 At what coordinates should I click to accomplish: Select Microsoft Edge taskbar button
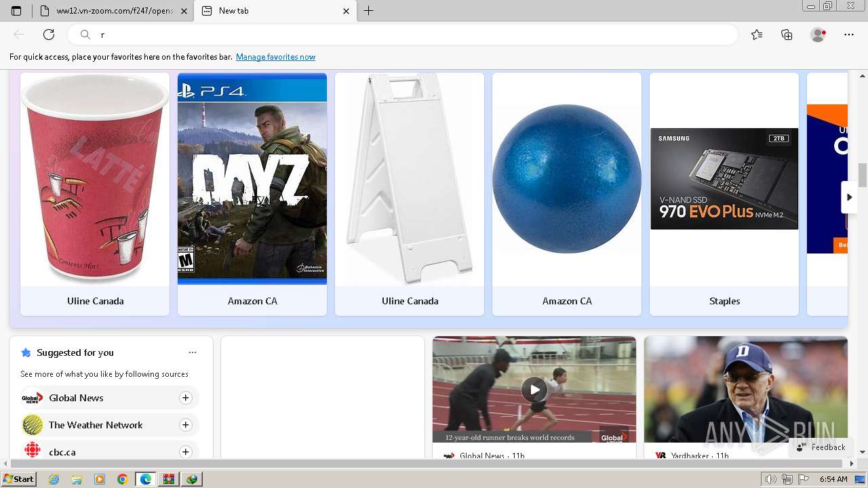pyautogui.click(x=146, y=479)
